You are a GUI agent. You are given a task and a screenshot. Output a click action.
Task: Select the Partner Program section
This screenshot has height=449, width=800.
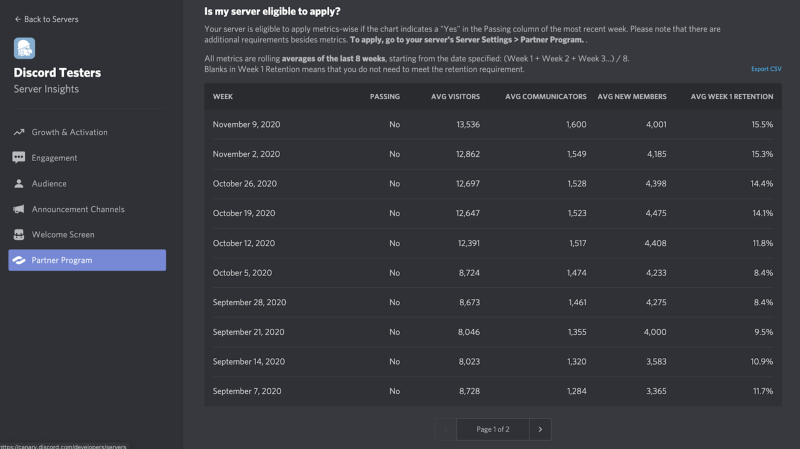point(87,260)
